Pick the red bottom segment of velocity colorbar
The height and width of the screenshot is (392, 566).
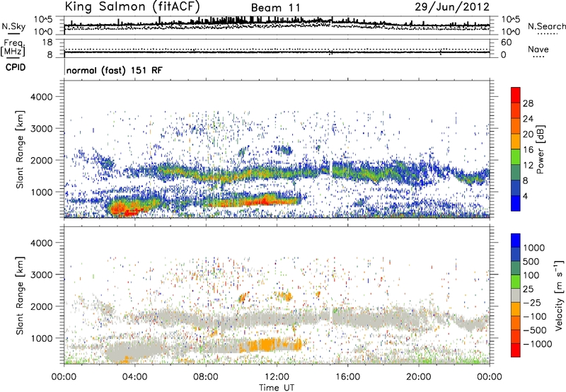click(516, 350)
